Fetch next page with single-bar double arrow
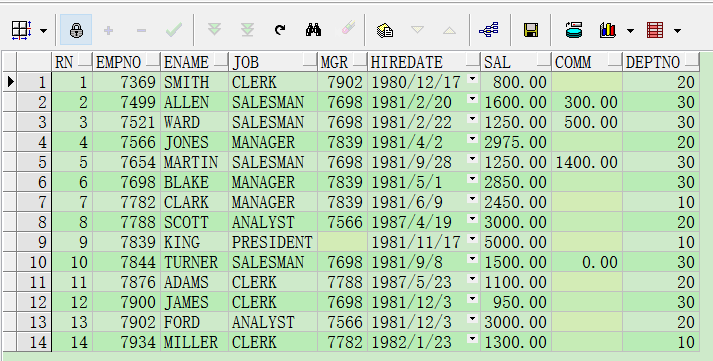The height and width of the screenshot is (361, 713). pos(214,30)
